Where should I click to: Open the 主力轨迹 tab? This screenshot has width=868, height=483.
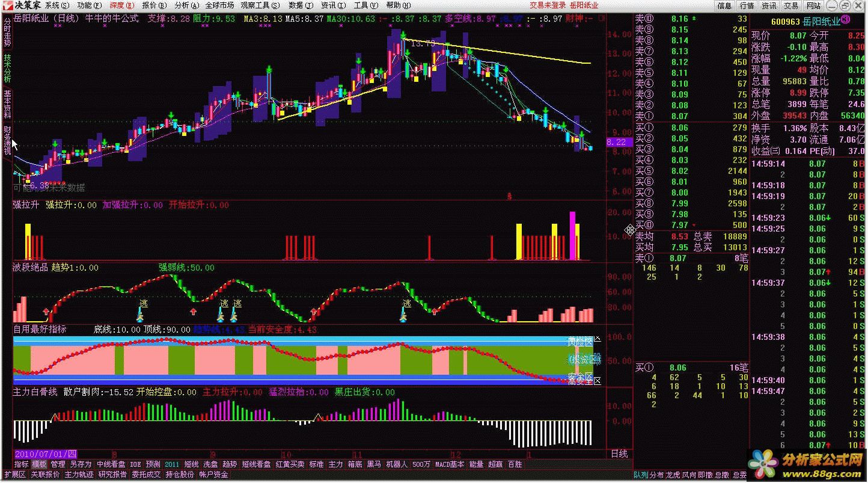point(79,475)
